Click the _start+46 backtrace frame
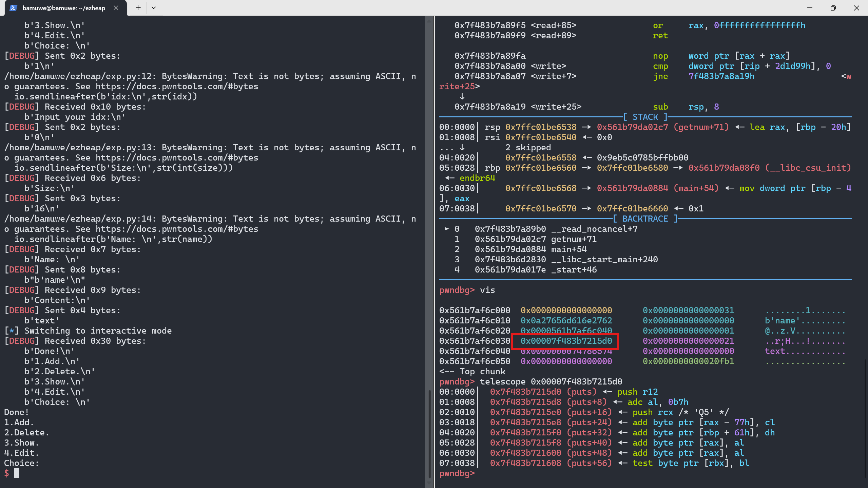 point(525,270)
